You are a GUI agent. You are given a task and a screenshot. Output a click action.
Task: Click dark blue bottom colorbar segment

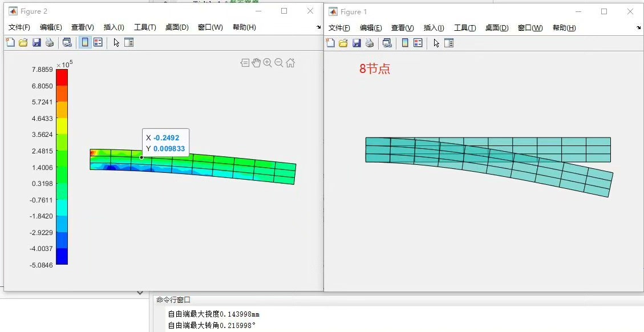pos(62,256)
